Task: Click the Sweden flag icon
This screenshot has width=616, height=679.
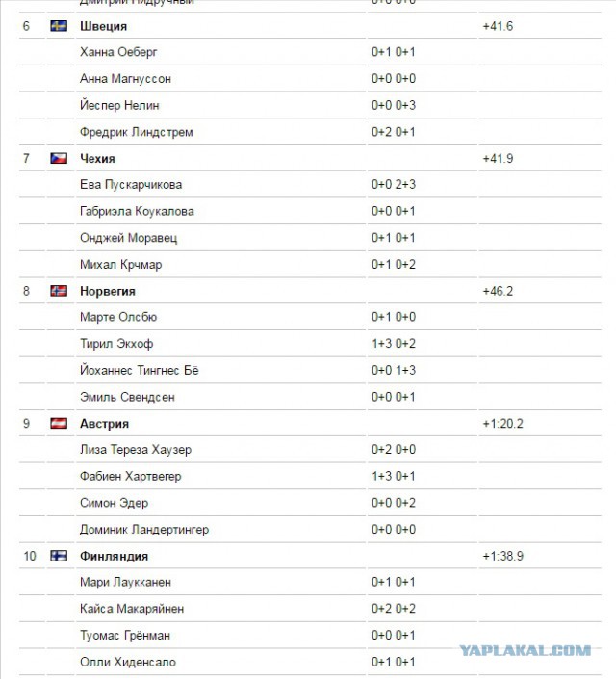Action: tap(59, 26)
